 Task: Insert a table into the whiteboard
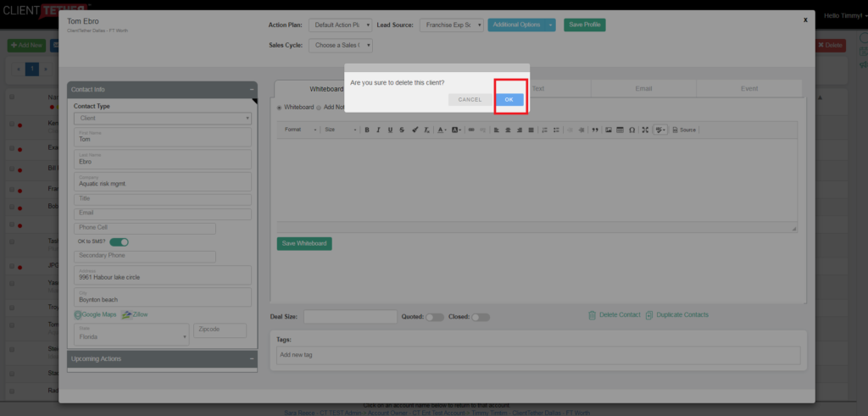pyautogui.click(x=620, y=130)
